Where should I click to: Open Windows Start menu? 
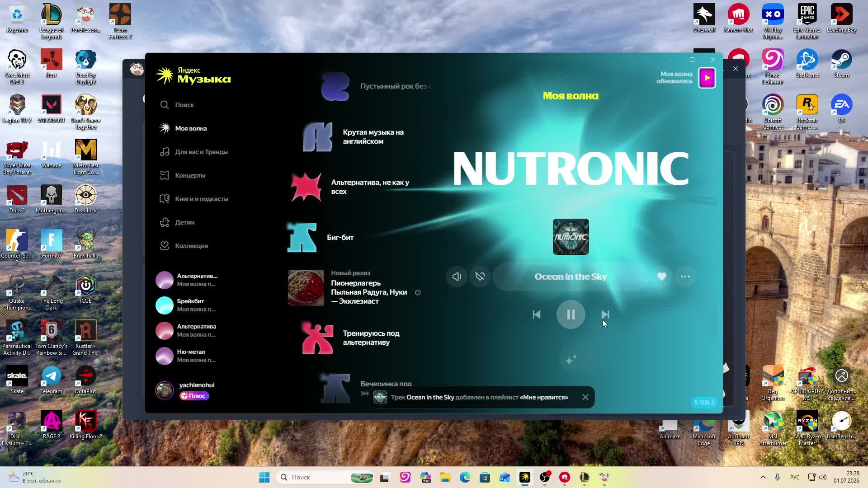[264, 477]
